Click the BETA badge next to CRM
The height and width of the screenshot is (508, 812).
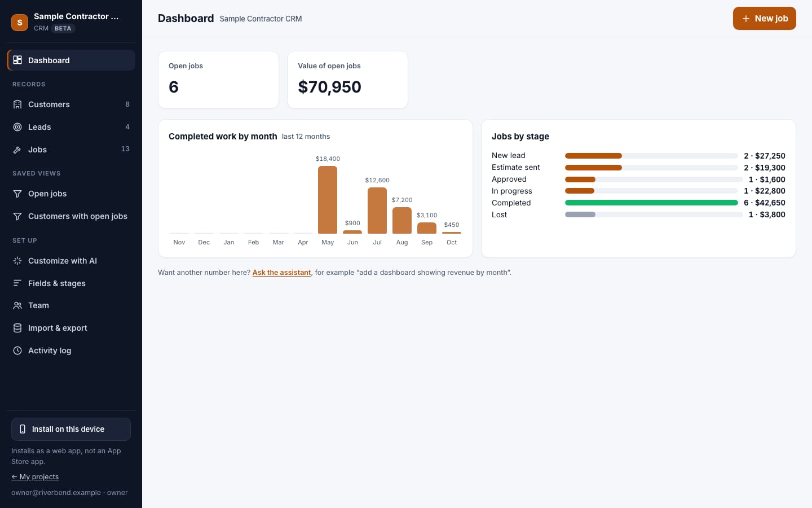point(63,28)
